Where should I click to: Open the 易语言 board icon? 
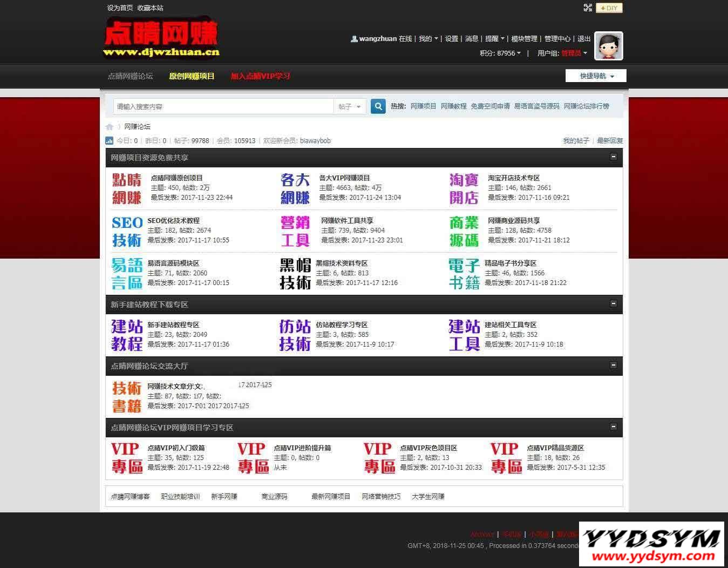click(x=127, y=274)
